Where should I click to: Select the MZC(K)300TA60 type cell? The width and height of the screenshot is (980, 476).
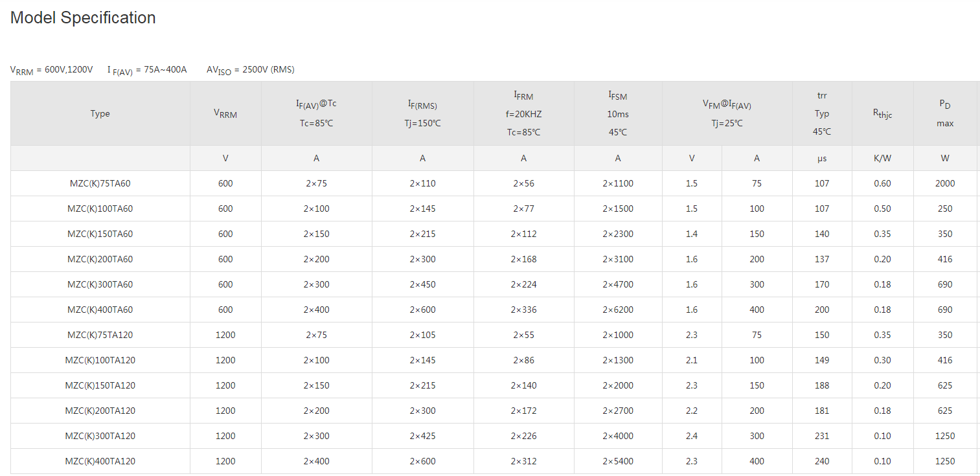pos(100,284)
